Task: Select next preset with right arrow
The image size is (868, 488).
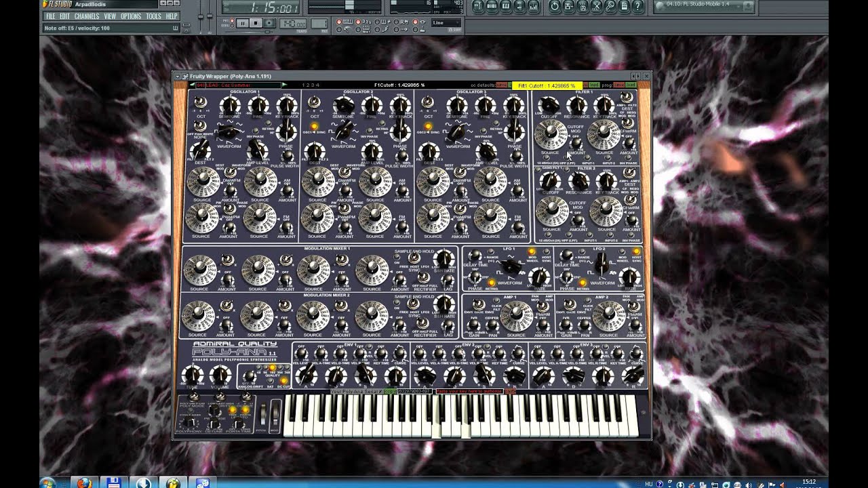Action: point(283,85)
